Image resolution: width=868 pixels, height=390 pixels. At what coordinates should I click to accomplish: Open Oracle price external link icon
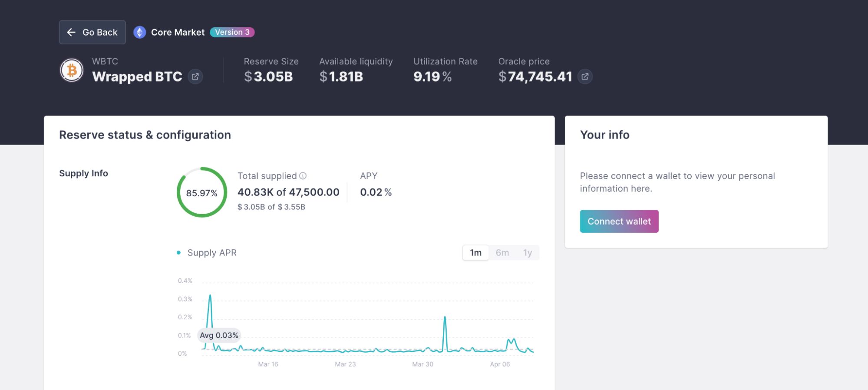(585, 77)
